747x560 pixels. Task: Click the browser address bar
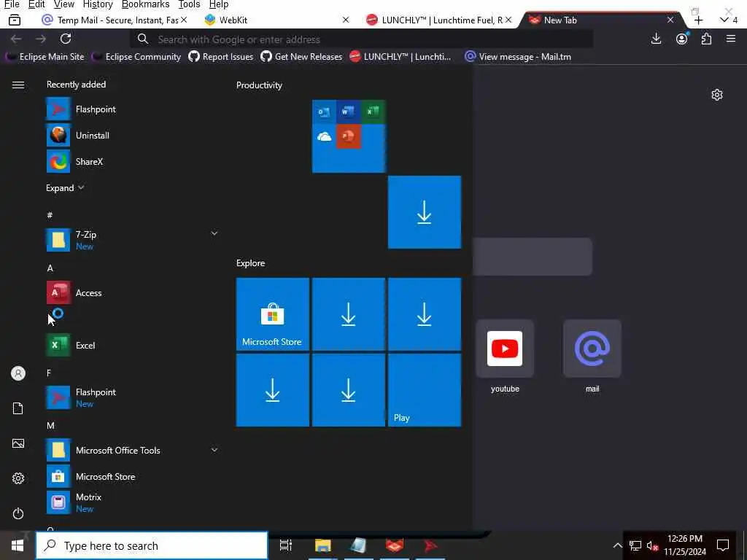tap(362, 39)
